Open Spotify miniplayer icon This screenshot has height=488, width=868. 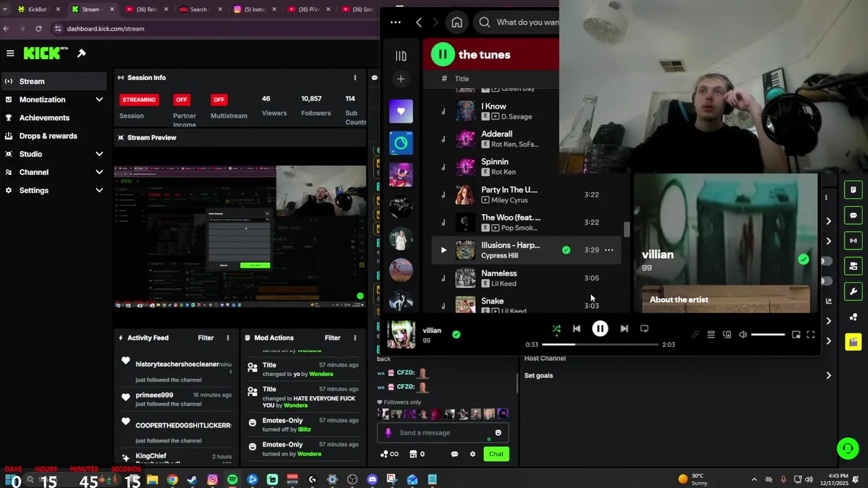point(796,335)
